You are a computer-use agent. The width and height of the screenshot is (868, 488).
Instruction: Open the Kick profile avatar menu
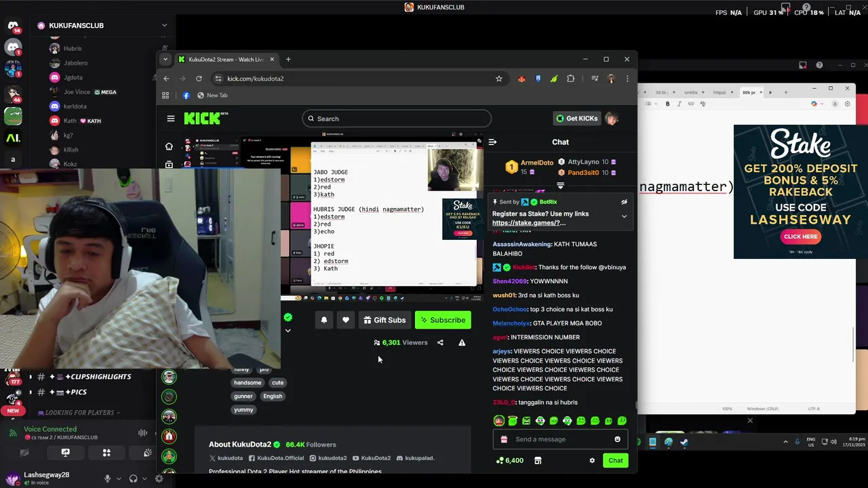pyautogui.click(x=612, y=119)
